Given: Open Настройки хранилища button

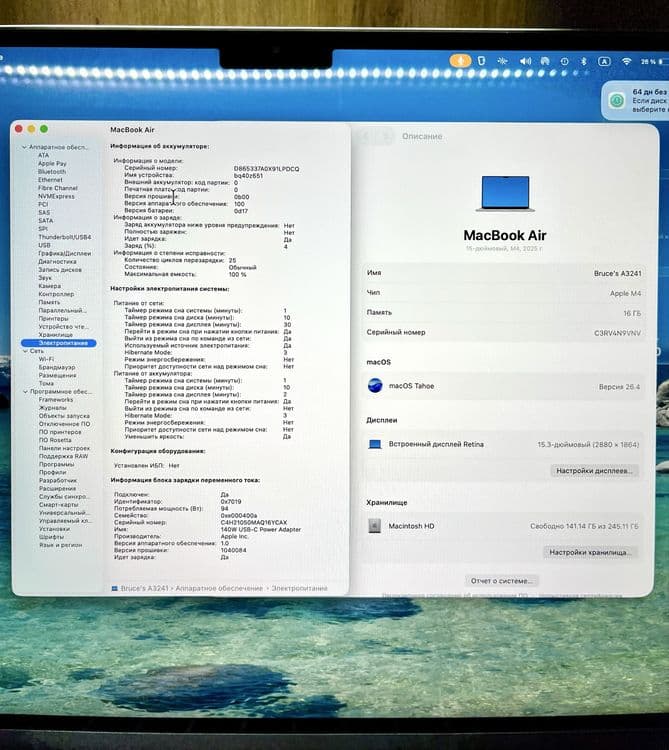Looking at the screenshot, I should (591, 552).
